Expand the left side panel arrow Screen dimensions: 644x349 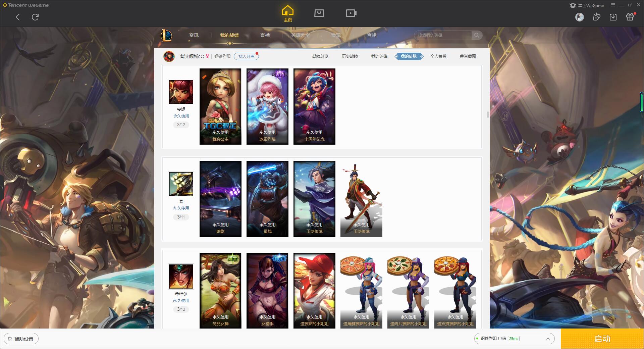click(x=2, y=187)
